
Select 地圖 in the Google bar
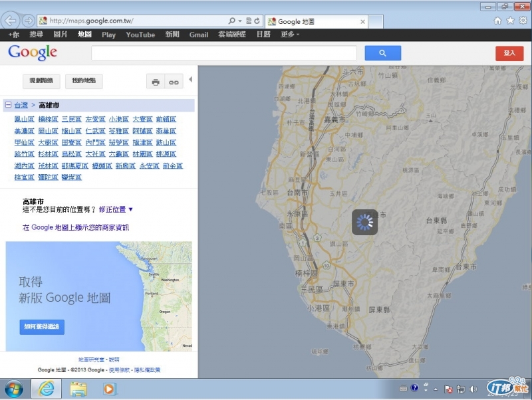pyautogui.click(x=84, y=35)
